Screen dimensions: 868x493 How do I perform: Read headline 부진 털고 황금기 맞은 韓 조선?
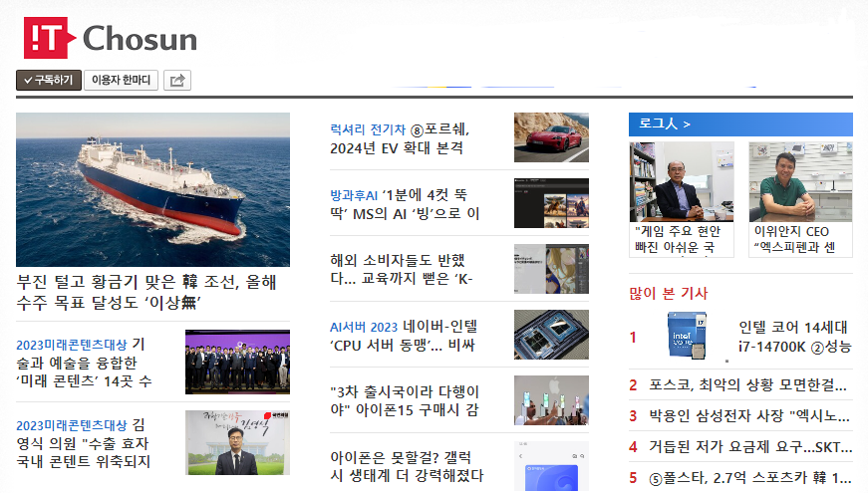[146, 292]
